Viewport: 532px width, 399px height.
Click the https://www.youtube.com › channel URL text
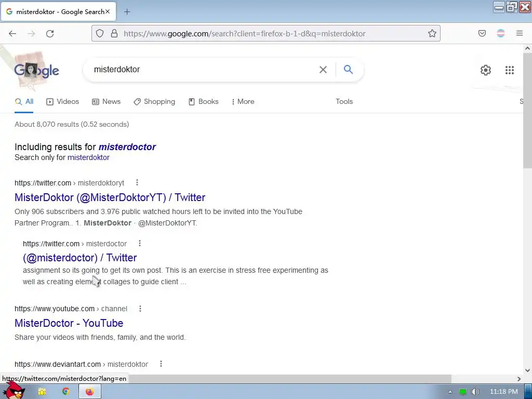click(x=71, y=309)
